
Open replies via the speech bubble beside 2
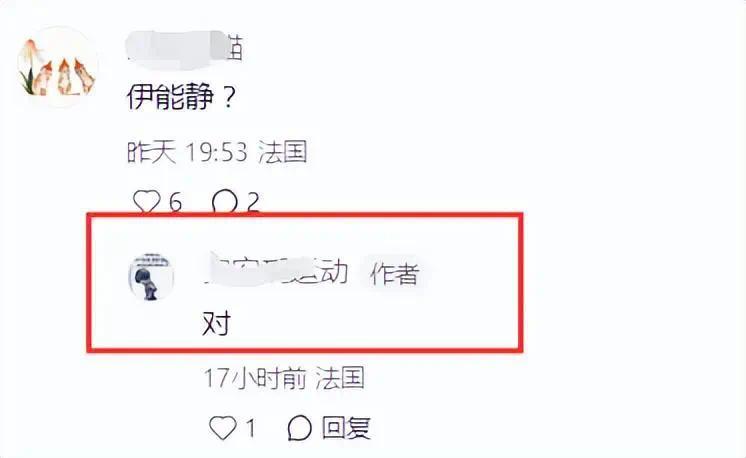[x=225, y=203]
